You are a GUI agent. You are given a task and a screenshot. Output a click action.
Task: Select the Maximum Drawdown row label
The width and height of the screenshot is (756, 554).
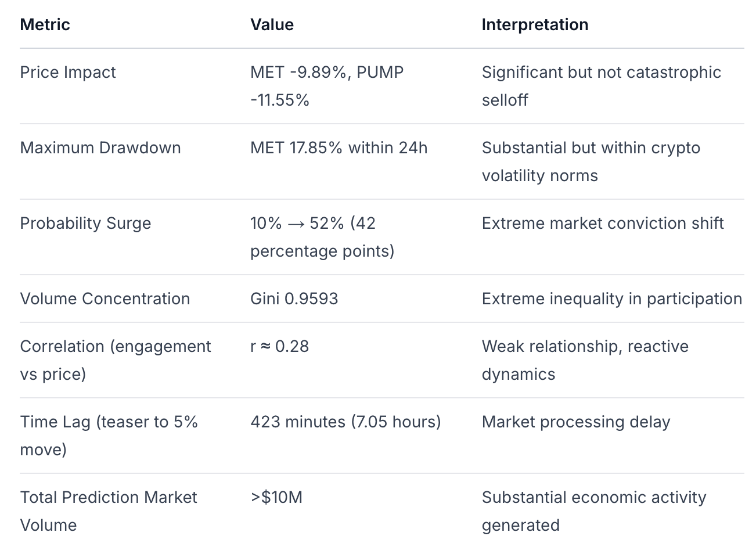tap(100, 148)
